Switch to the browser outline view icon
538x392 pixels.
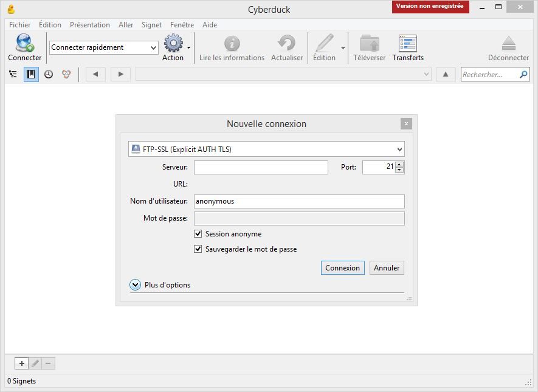pyautogui.click(x=13, y=74)
